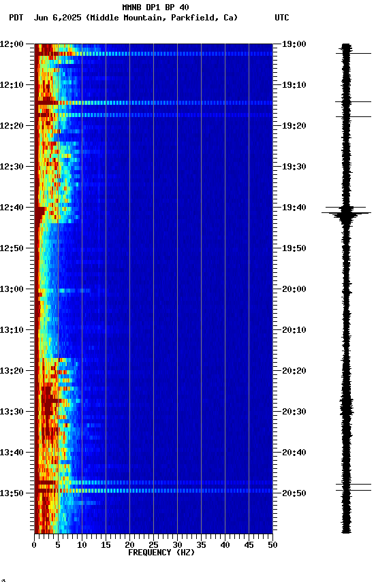Click the 35 Hz frequency axis label
Image resolution: width=376 pixels, height=588 pixels.
click(201, 545)
